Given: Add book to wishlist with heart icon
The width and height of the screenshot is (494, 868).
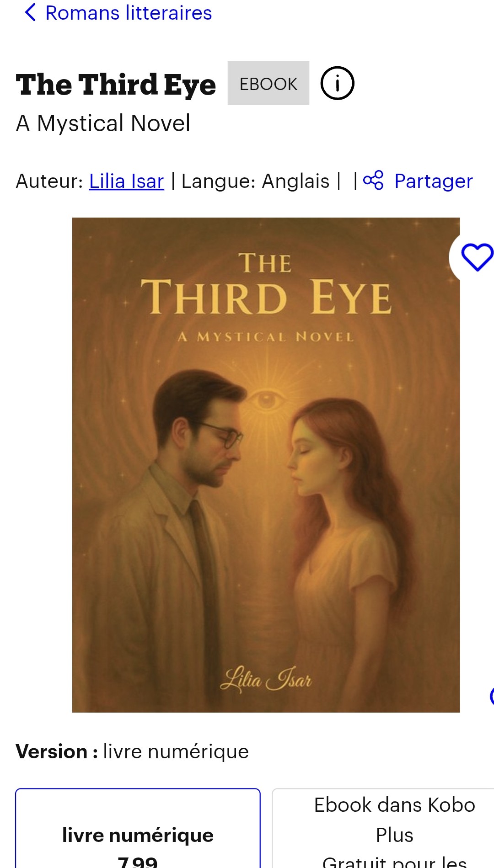Looking at the screenshot, I should coord(477,257).
